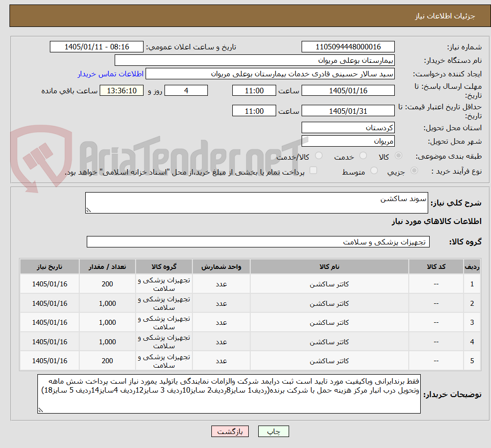
Task: Click the شماره نیاز field 1105094448000016
Action: pyautogui.click(x=348, y=47)
